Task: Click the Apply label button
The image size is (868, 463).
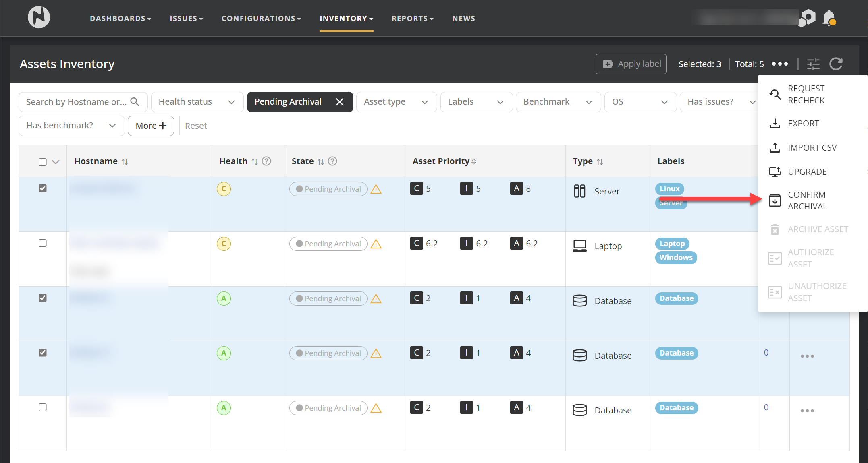Action: pyautogui.click(x=631, y=64)
